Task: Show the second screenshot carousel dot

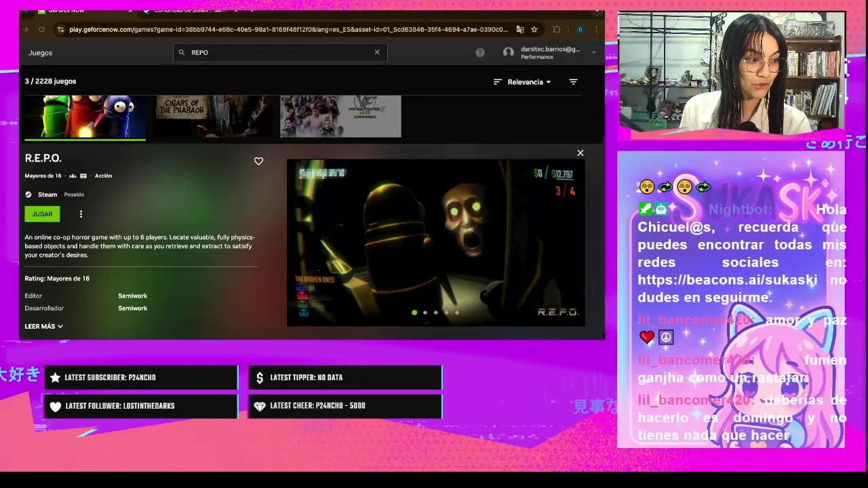Action: click(x=425, y=312)
